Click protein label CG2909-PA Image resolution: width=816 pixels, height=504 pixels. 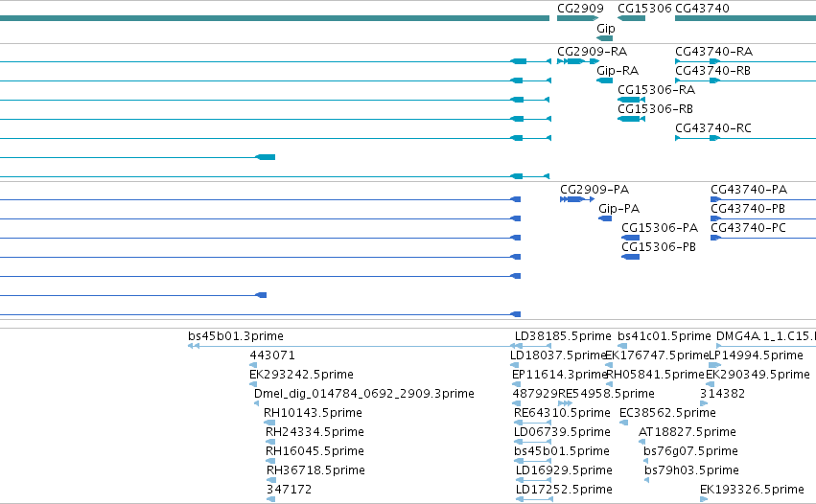point(595,190)
